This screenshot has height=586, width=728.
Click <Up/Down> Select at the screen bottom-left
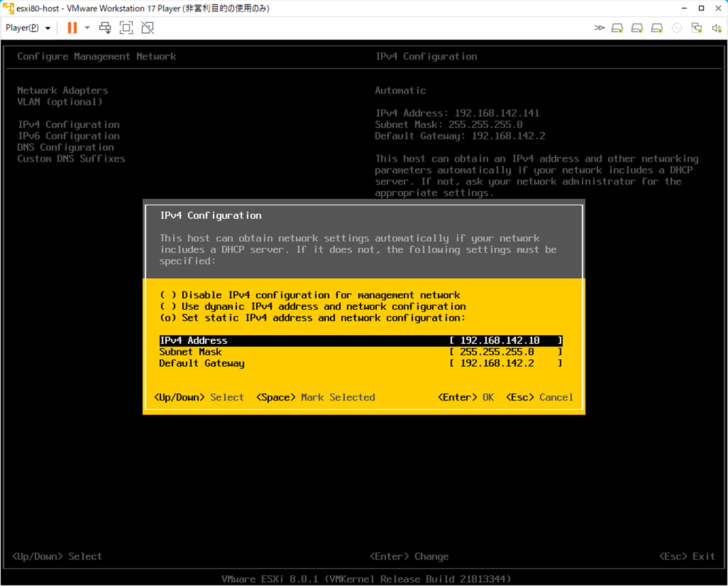57,556
